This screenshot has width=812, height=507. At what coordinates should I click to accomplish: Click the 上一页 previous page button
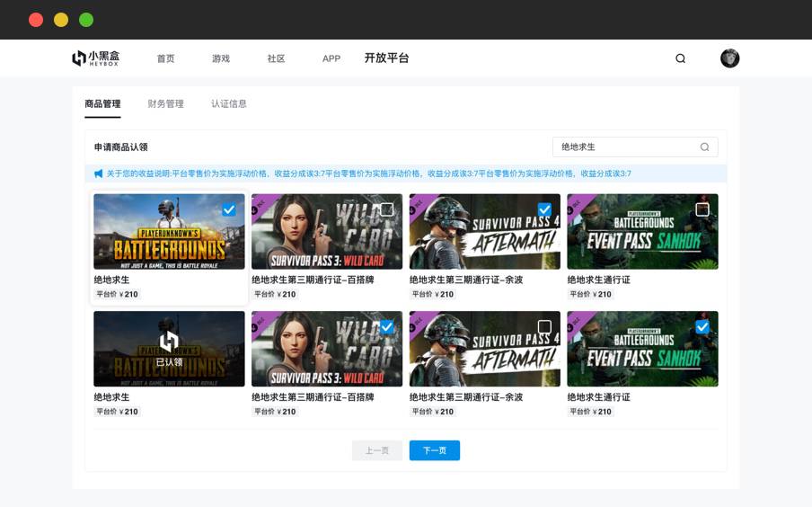coord(377,450)
